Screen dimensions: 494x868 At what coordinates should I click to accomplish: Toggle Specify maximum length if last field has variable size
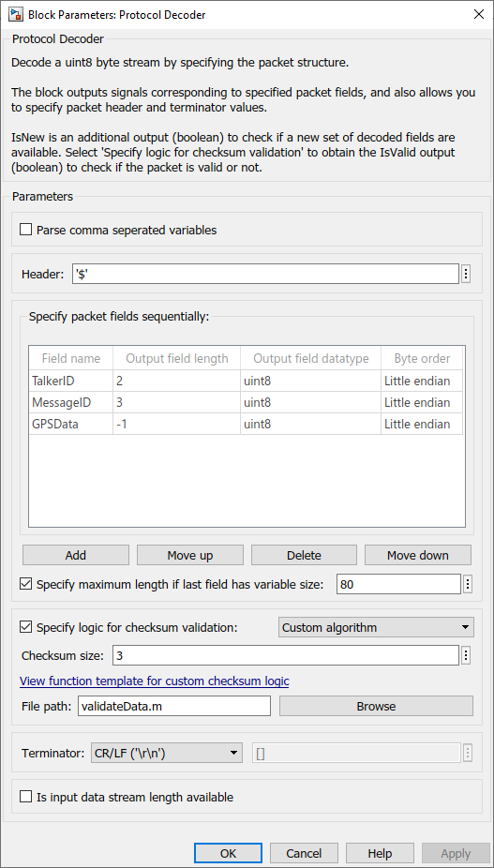25,584
